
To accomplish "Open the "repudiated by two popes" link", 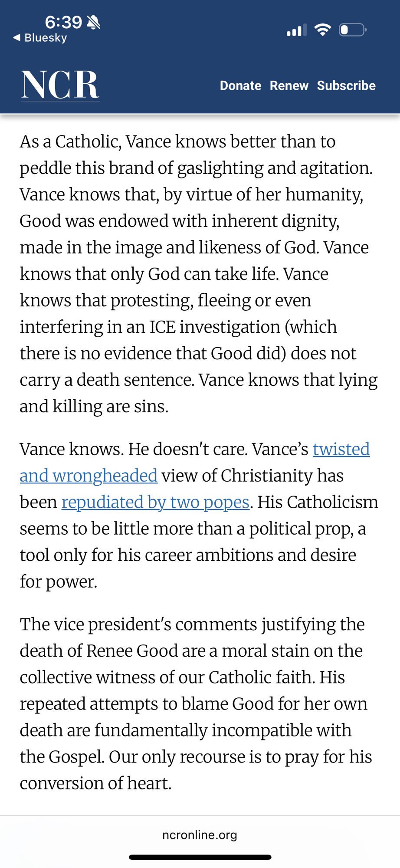I will pyautogui.click(x=155, y=502).
